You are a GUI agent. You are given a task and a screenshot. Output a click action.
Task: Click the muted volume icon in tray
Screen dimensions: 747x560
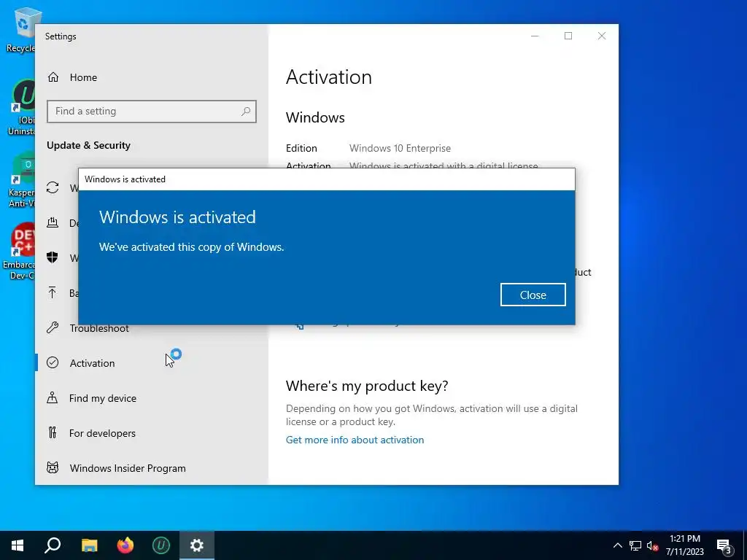(652, 545)
